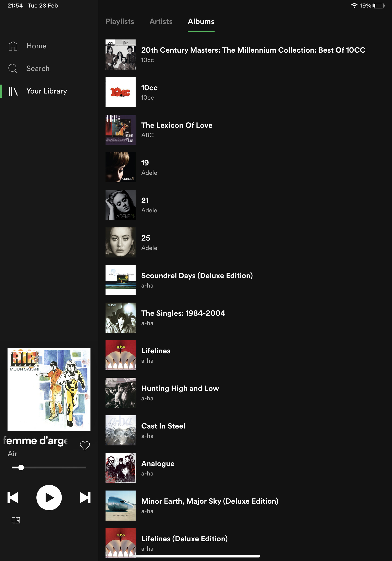Skip to the previous track
Screen dimensions: 392x561
click(x=13, y=498)
